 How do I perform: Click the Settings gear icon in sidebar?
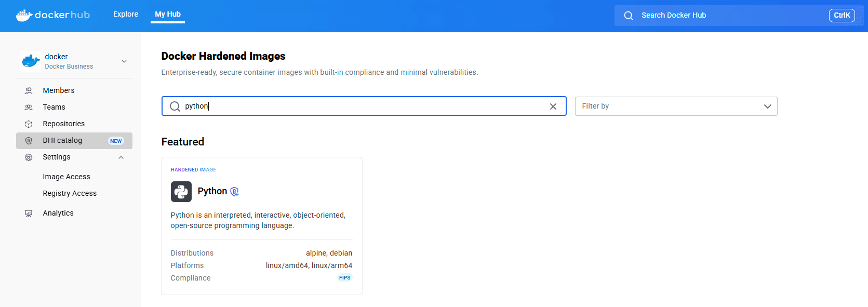pyautogui.click(x=29, y=157)
